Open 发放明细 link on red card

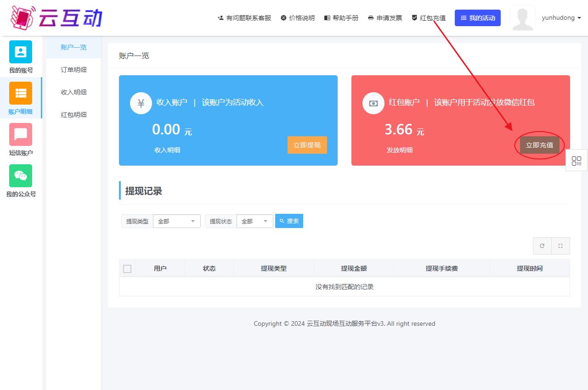point(400,150)
